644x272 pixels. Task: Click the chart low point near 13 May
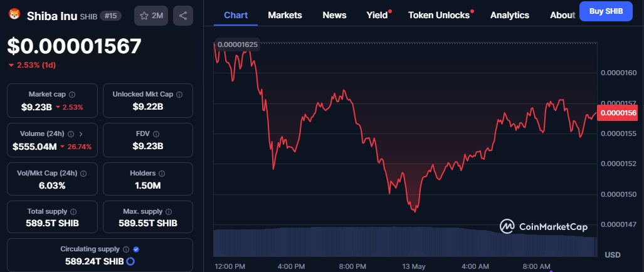[x=415, y=211]
